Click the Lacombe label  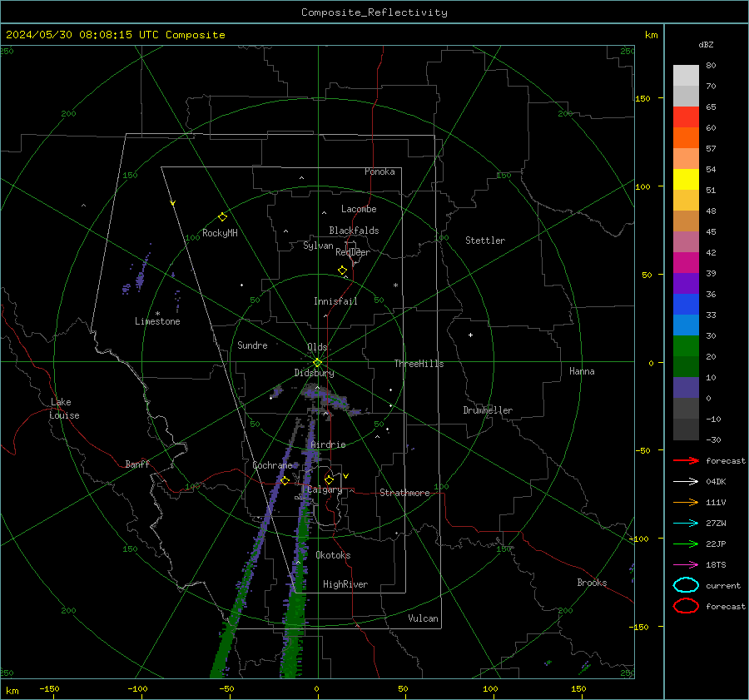pyautogui.click(x=359, y=209)
